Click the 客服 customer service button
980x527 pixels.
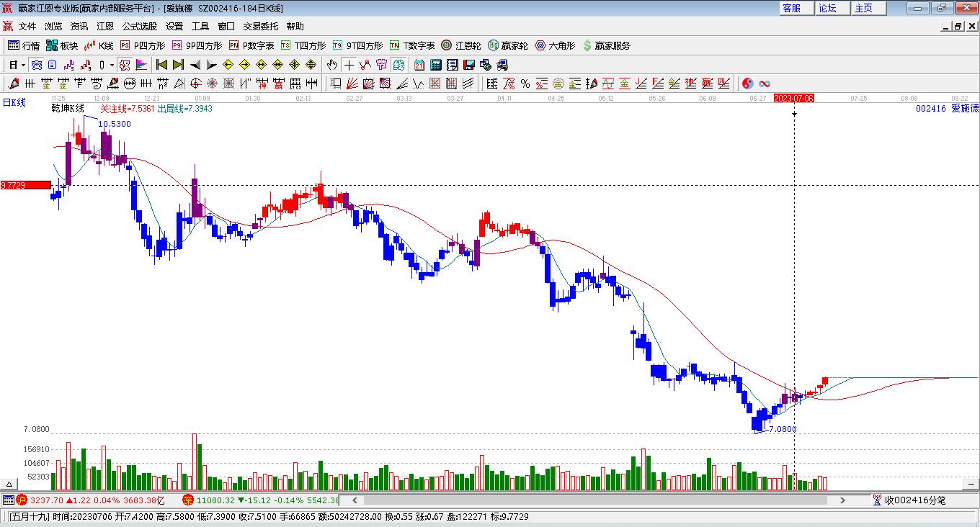click(x=796, y=8)
